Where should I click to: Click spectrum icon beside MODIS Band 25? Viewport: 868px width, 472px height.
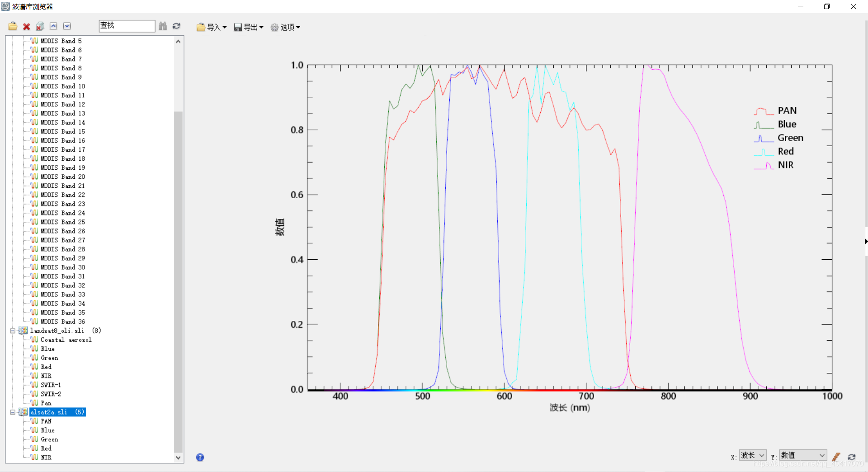tap(34, 222)
